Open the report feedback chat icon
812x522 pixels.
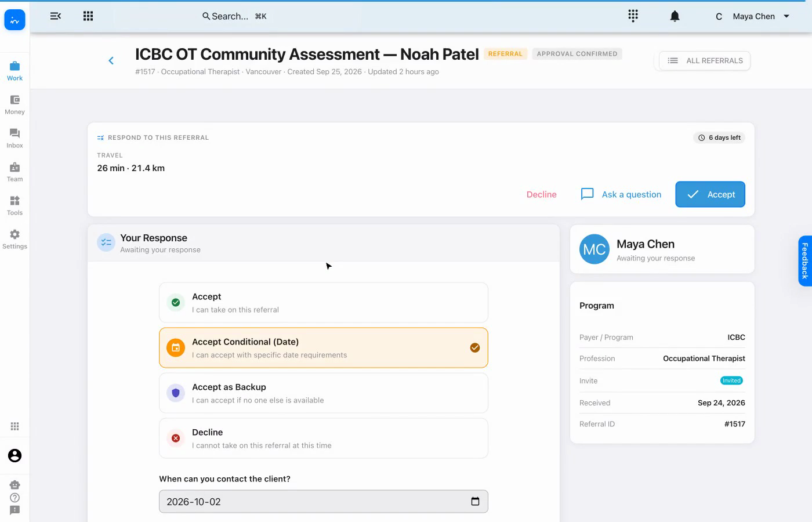coord(15,510)
